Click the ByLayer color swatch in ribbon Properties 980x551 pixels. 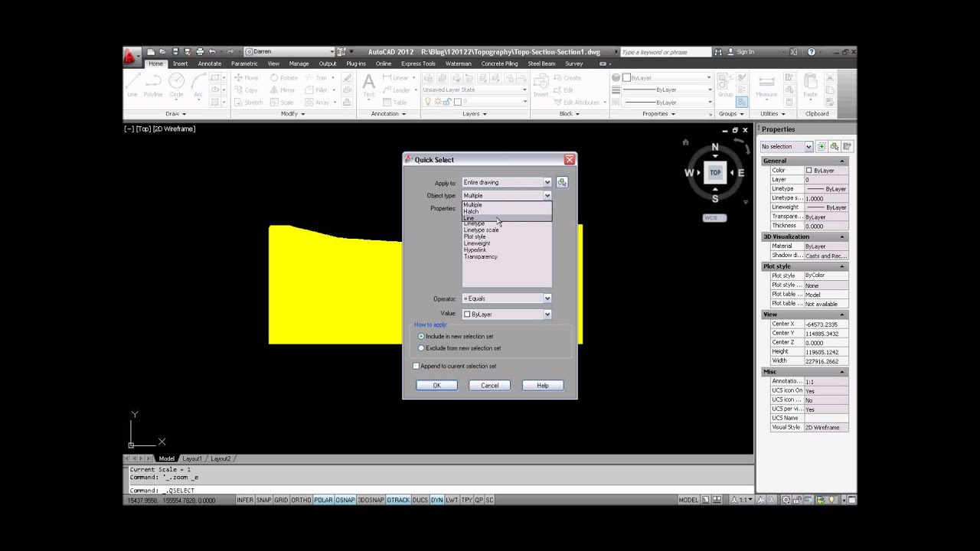626,77
